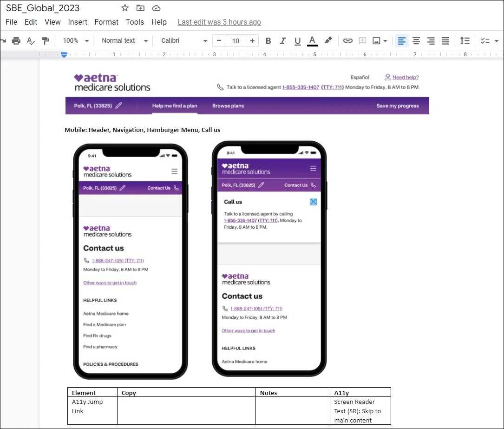Insert link using the link icon
504x429 pixels.
pos(348,40)
